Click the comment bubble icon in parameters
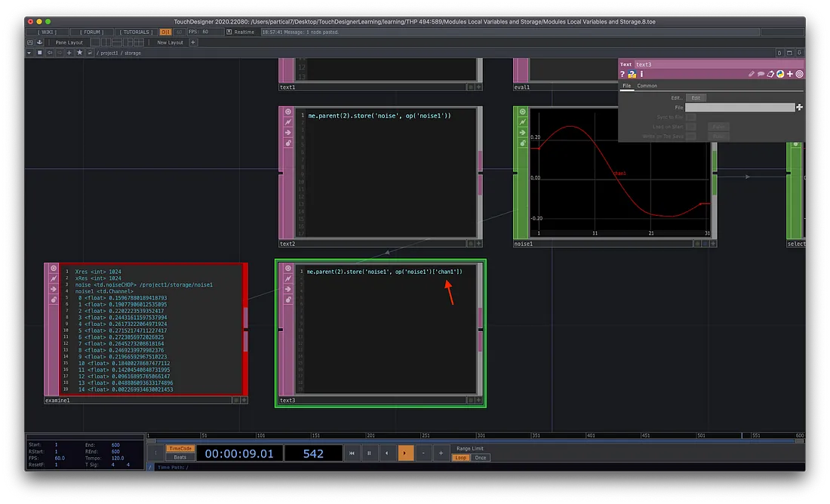The image size is (830, 504). [761, 74]
